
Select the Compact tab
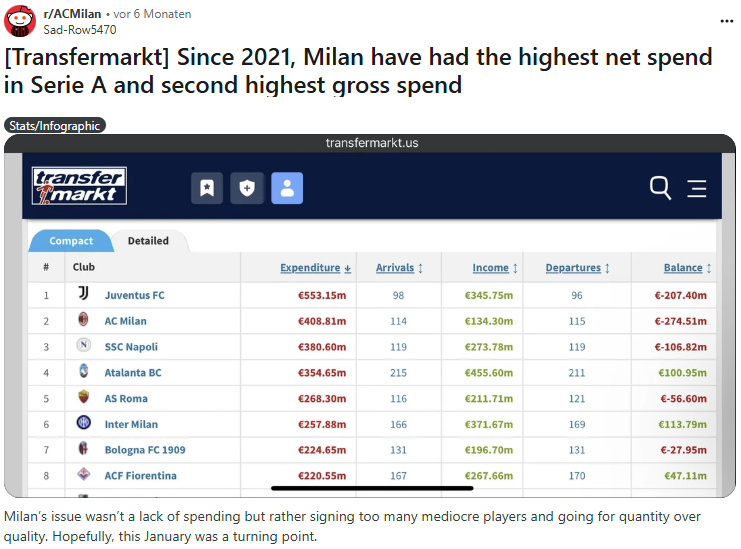point(71,241)
